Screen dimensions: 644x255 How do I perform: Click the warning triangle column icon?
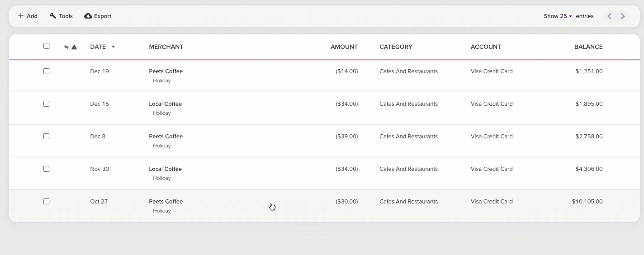[x=74, y=47]
